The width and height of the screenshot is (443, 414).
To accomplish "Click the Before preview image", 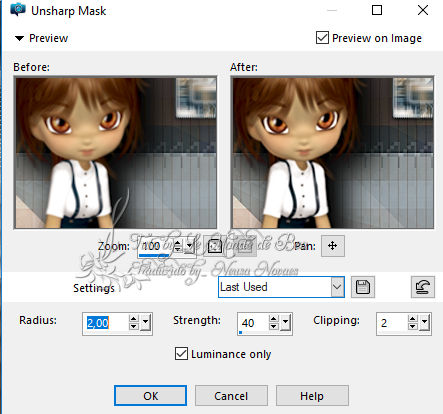I will coord(115,153).
